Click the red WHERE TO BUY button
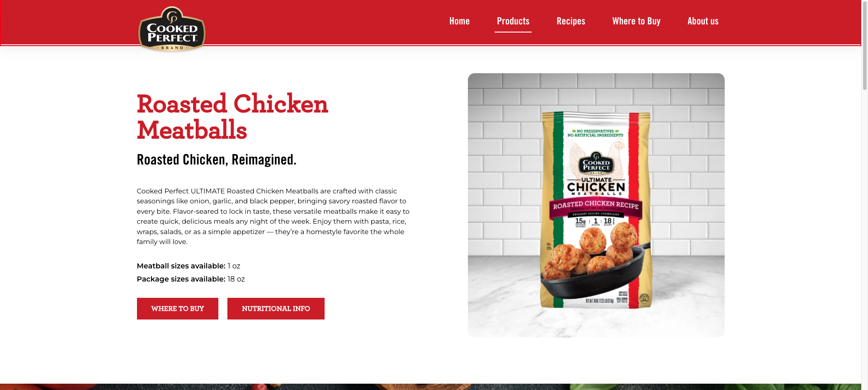This screenshot has height=390, width=868. pos(178,309)
